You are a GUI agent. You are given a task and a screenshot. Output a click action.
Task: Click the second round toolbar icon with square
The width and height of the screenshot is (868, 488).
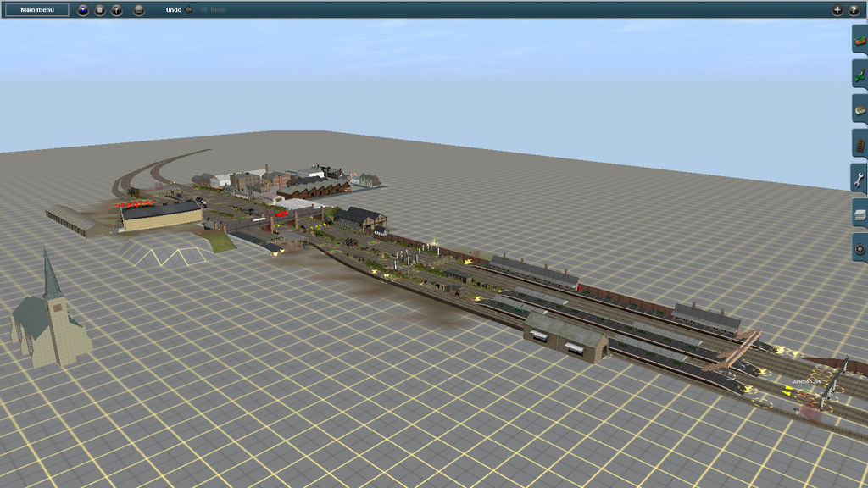click(100, 9)
